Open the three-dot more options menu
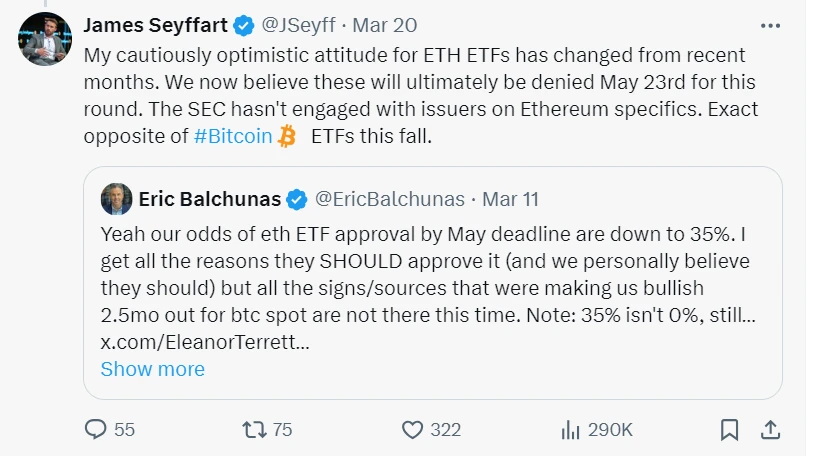 (770, 25)
